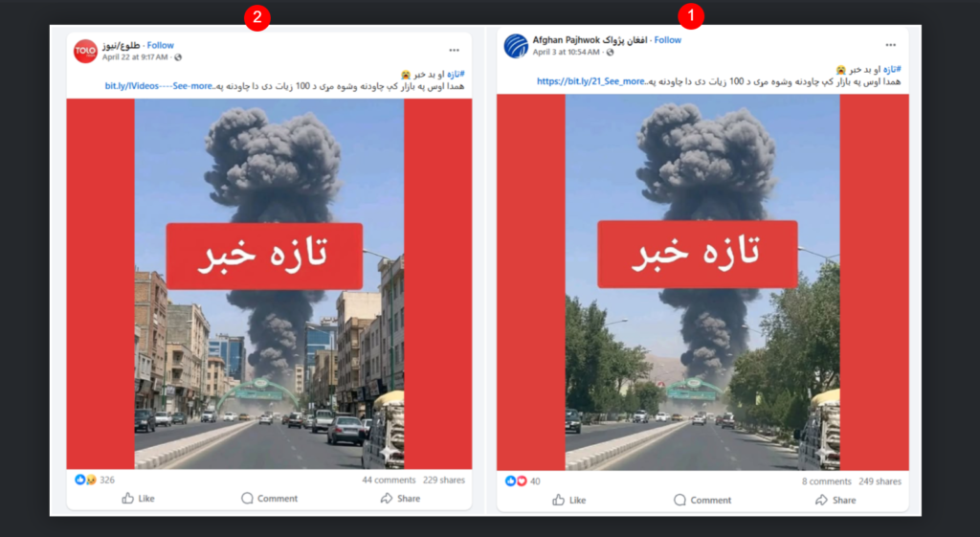
Task: Open the bit.ly/IVideos See-more link
Action: [160, 85]
